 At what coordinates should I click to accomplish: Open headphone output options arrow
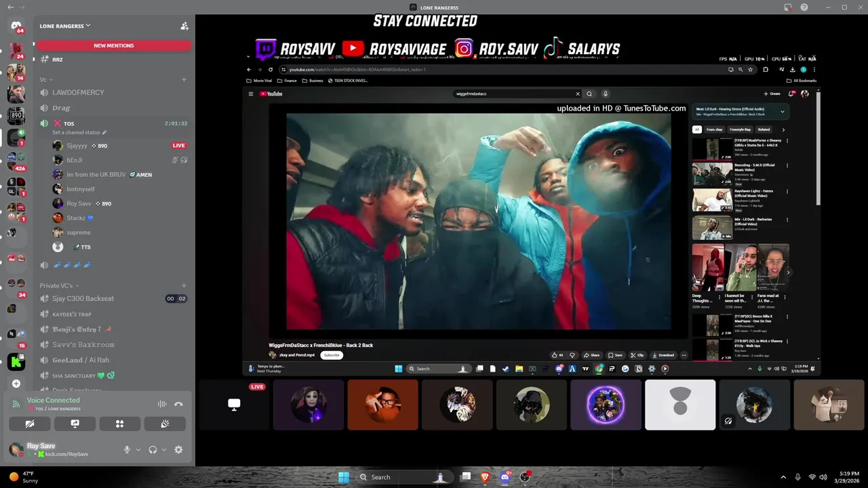(163, 449)
